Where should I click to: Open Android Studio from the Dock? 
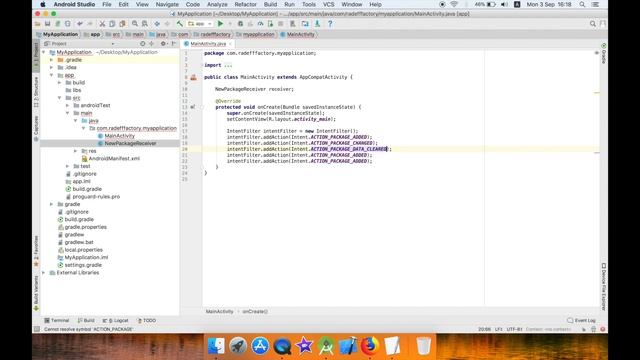(x=326, y=346)
